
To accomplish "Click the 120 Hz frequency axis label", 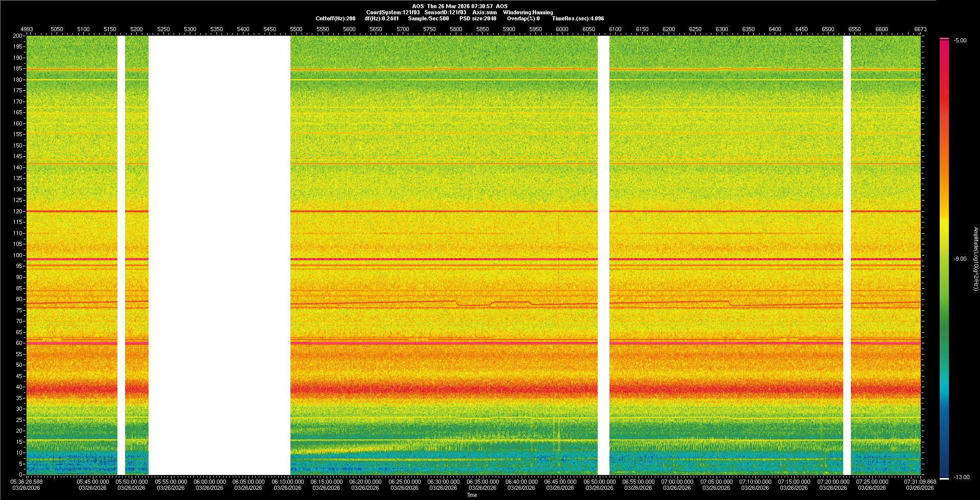I will coord(18,211).
